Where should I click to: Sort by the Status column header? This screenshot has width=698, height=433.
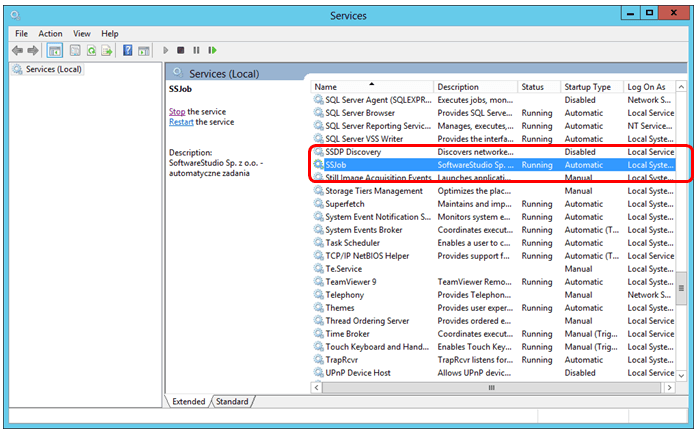pos(539,87)
